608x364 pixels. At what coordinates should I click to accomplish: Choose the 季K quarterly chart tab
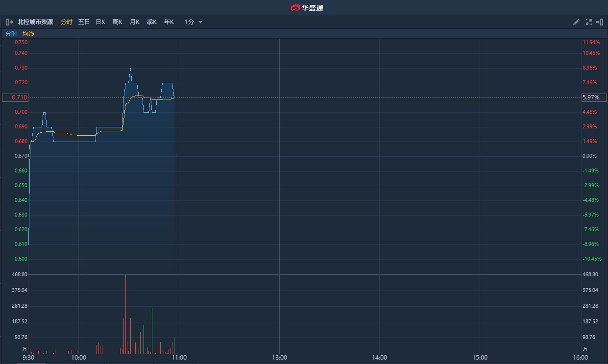[152, 22]
